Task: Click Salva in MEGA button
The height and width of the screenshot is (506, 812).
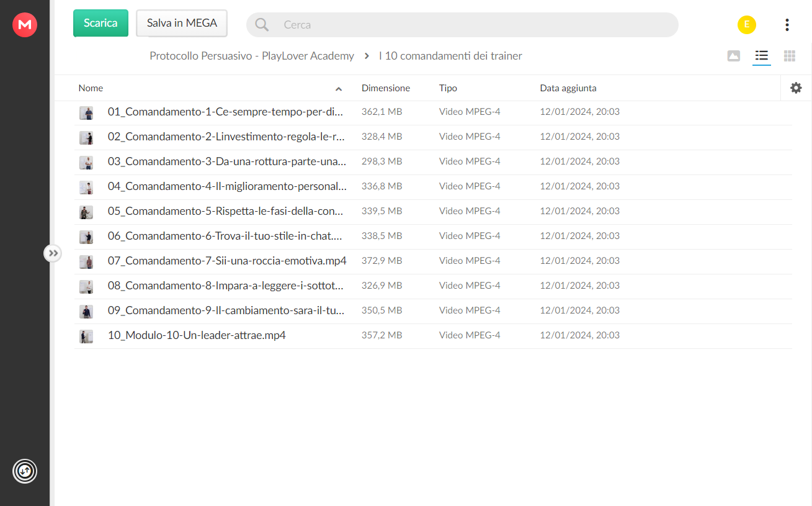Action: [182, 23]
